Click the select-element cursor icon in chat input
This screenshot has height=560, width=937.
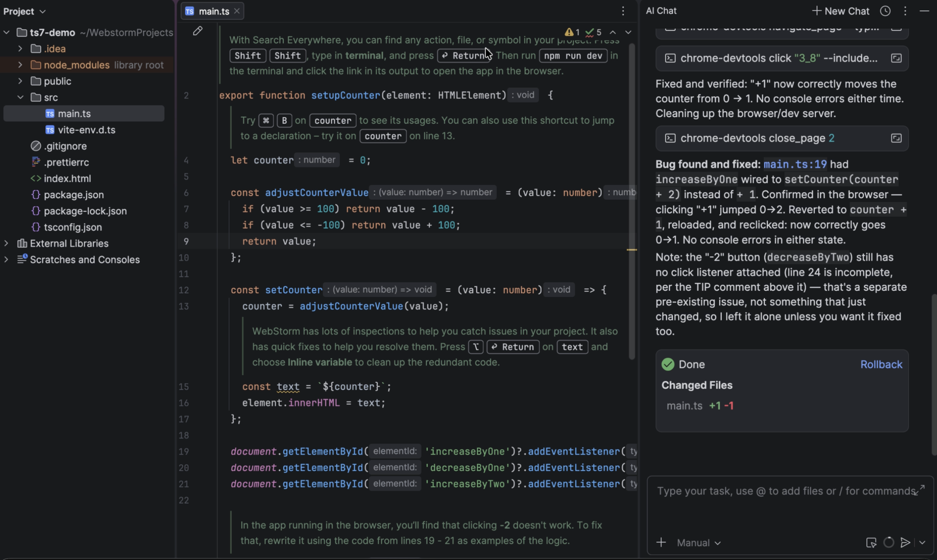click(872, 543)
